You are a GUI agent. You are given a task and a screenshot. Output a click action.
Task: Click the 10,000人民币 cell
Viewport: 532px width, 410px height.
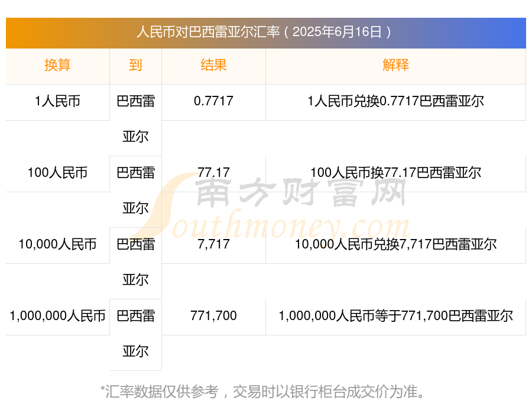point(58,244)
